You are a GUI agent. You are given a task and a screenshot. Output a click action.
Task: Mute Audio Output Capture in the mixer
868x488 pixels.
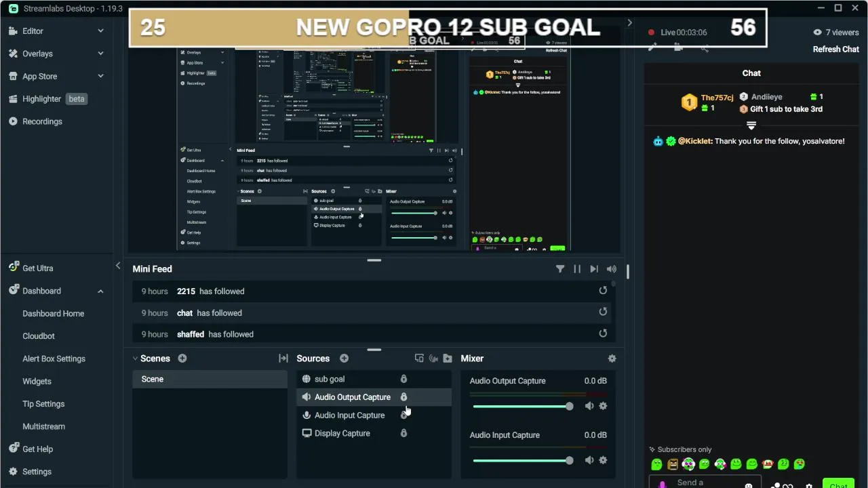(x=589, y=406)
